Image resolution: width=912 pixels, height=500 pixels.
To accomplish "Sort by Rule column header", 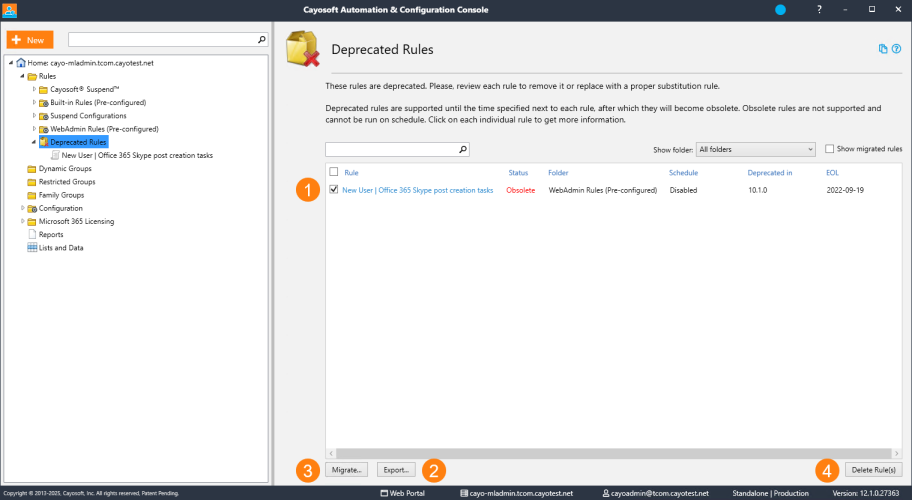I will 351,173.
